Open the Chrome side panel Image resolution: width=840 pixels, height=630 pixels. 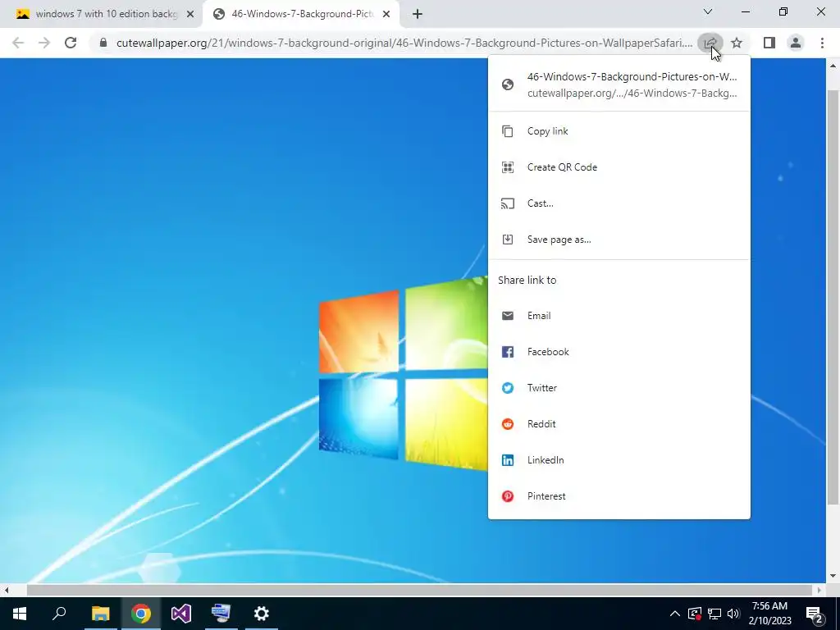(769, 43)
